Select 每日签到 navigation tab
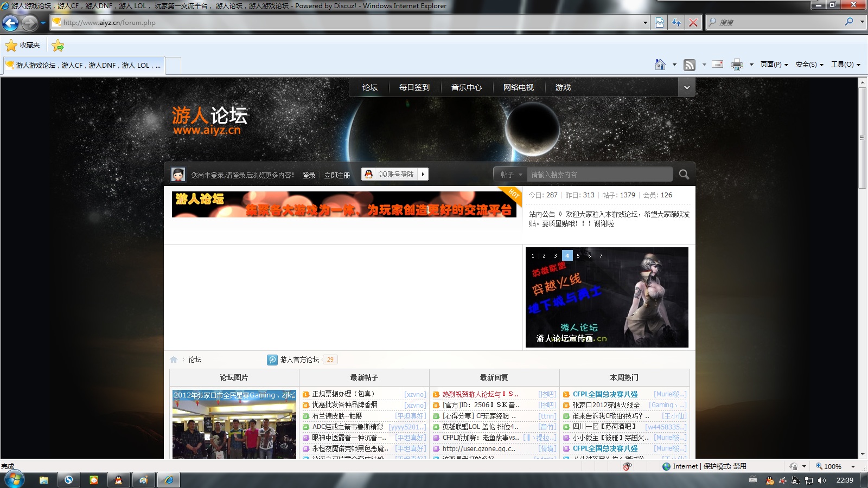 tap(414, 87)
